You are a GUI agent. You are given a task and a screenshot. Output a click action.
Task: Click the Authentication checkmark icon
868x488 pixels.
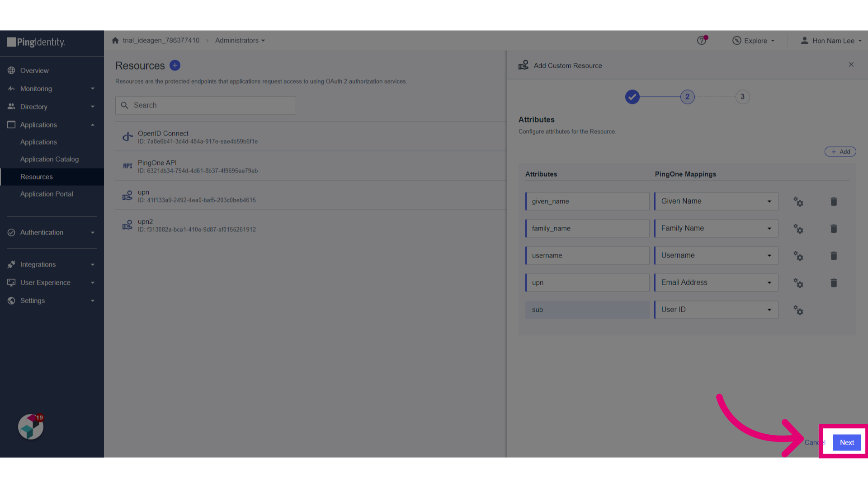[x=11, y=232]
